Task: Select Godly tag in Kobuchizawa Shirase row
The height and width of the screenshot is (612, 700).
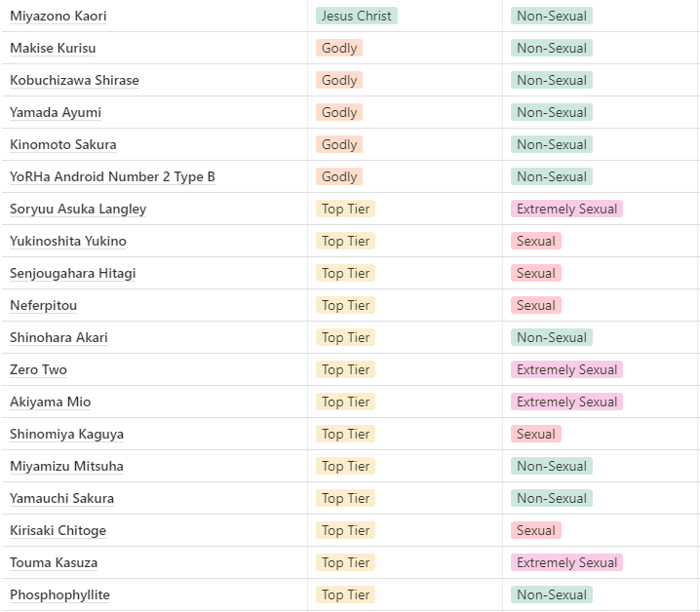Action: pos(338,81)
